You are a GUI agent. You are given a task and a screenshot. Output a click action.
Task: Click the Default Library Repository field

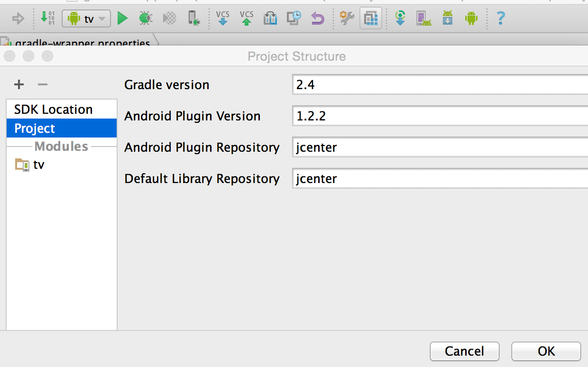[x=440, y=179]
